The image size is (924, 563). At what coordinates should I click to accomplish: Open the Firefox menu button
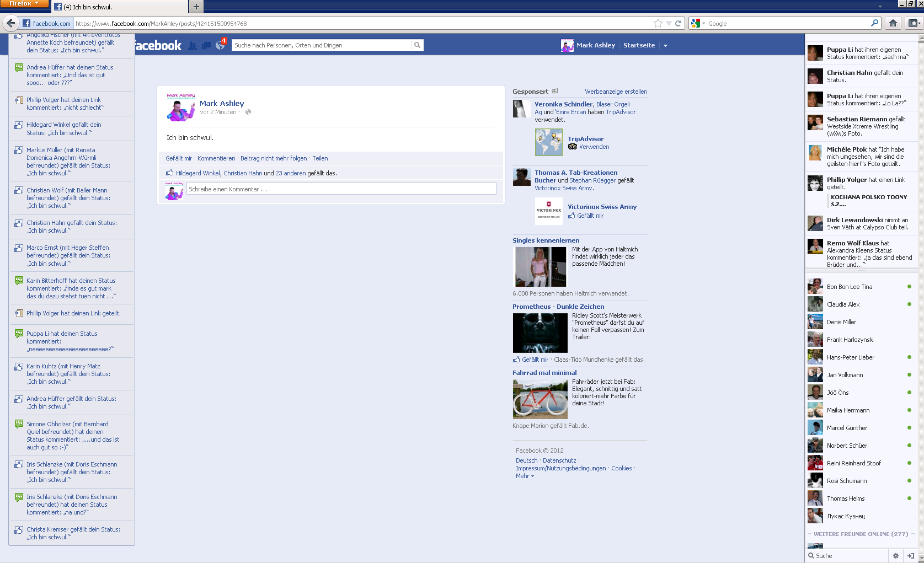pos(24,4)
